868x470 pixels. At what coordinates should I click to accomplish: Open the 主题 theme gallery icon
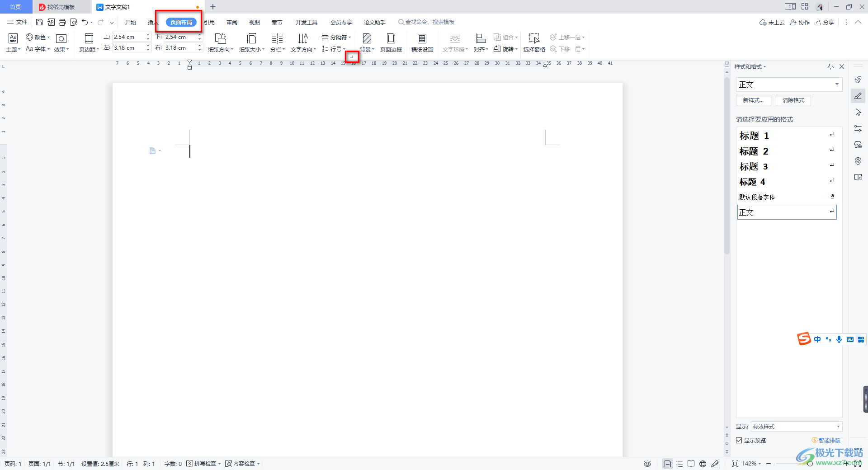(13, 38)
